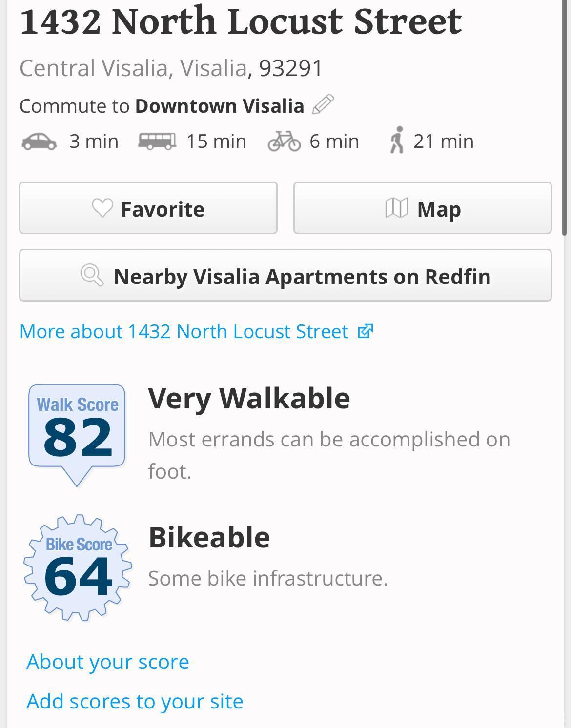Click the heart icon on Favorite
Screen dimensions: 571x728
pyautogui.click(x=102, y=208)
